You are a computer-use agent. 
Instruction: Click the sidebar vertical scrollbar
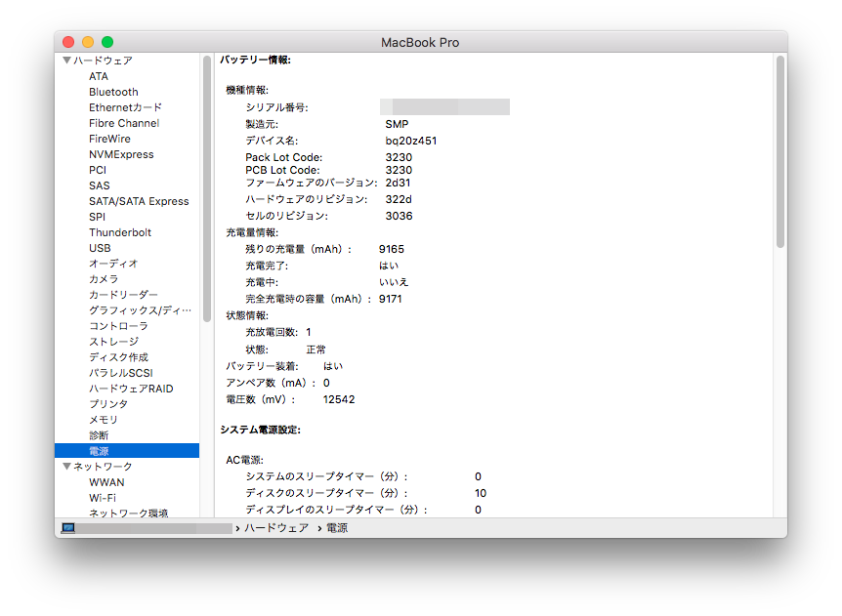pos(207,188)
